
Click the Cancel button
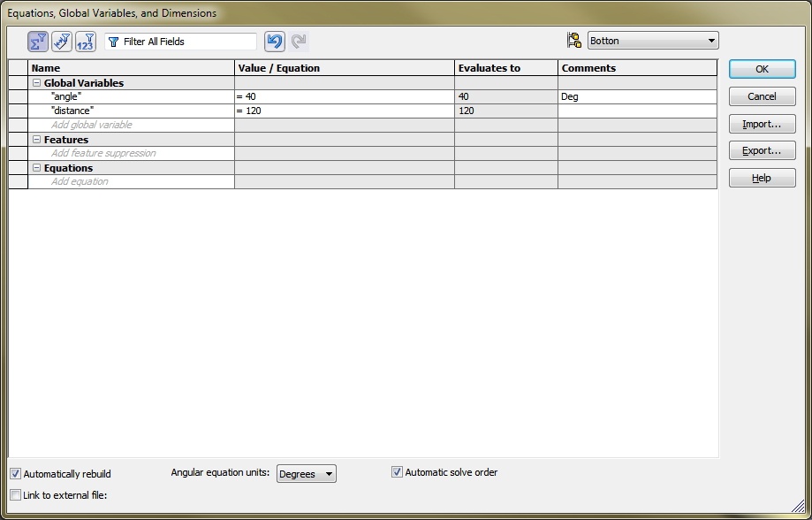(762, 96)
